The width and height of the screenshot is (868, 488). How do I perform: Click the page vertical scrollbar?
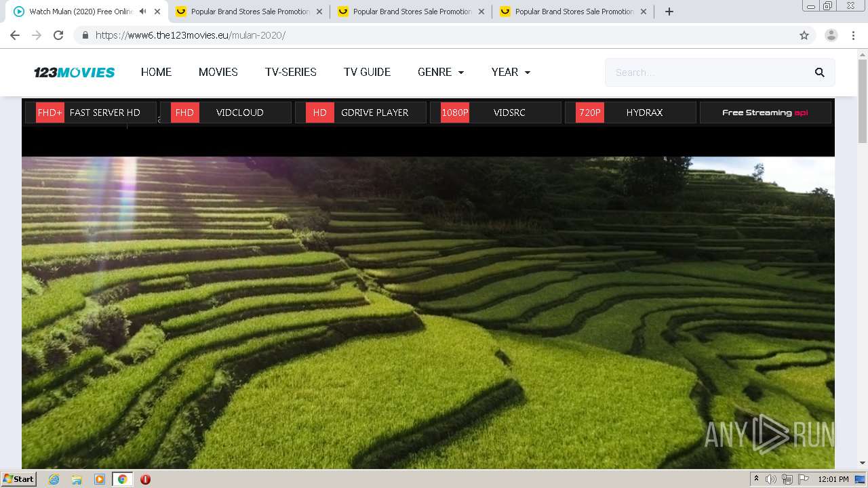(x=863, y=102)
